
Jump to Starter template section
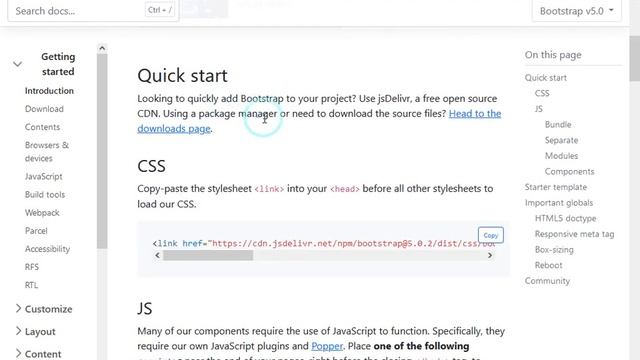[556, 187]
